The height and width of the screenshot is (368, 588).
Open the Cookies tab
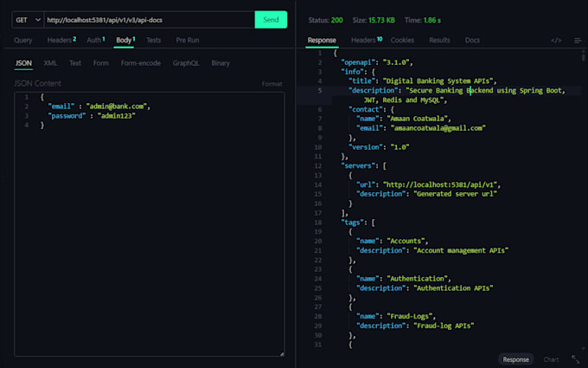(x=402, y=40)
